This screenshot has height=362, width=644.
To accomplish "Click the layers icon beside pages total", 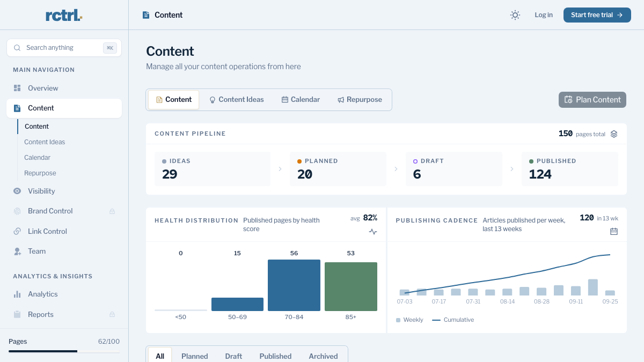I will click(x=614, y=134).
